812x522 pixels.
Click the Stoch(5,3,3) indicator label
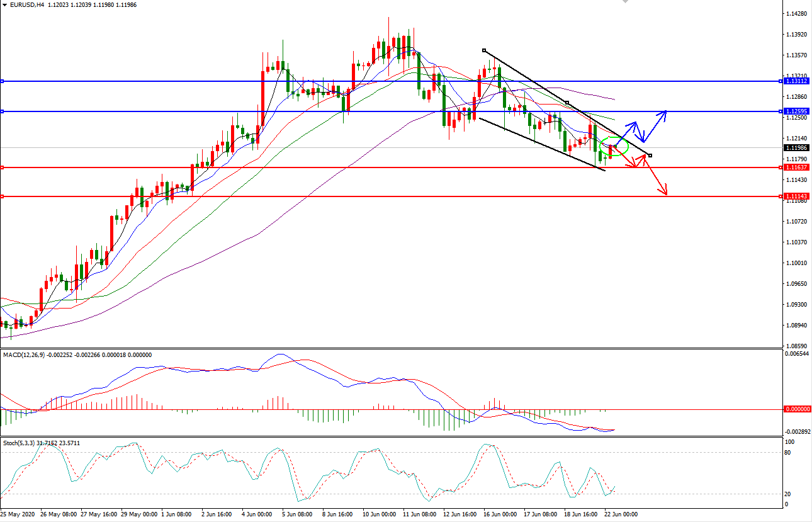tap(19, 443)
